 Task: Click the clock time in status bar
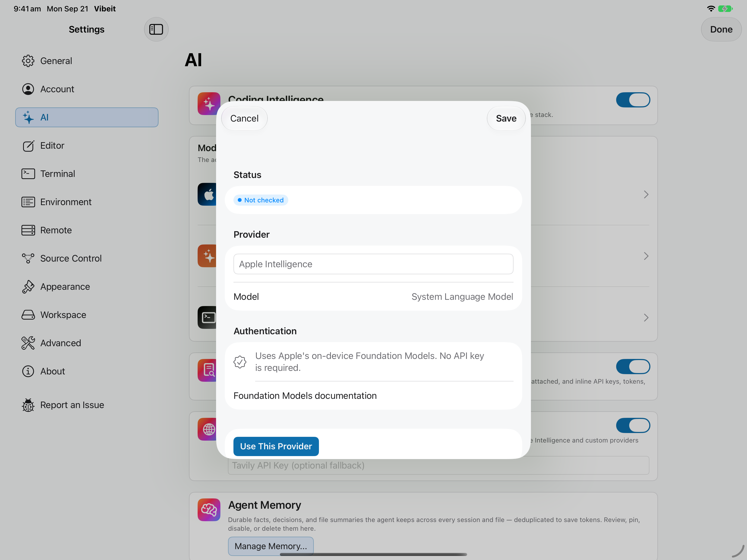point(27,9)
